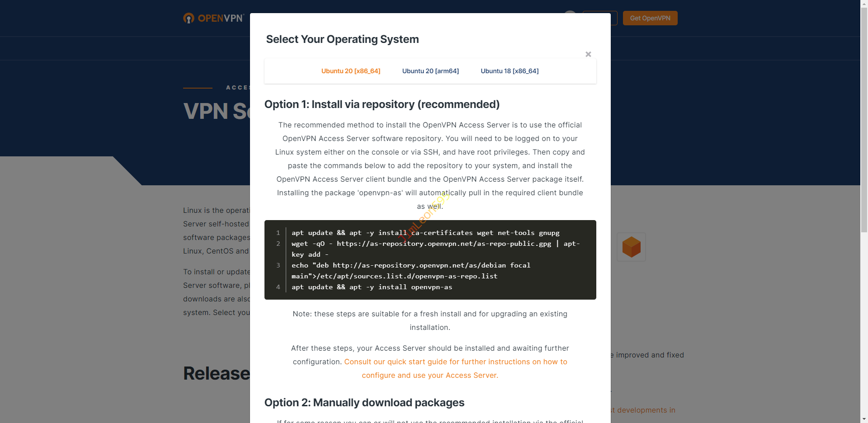Click the scrollbar down arrow
This screenshot has width=868, height=423.
[x=864, y=419]
